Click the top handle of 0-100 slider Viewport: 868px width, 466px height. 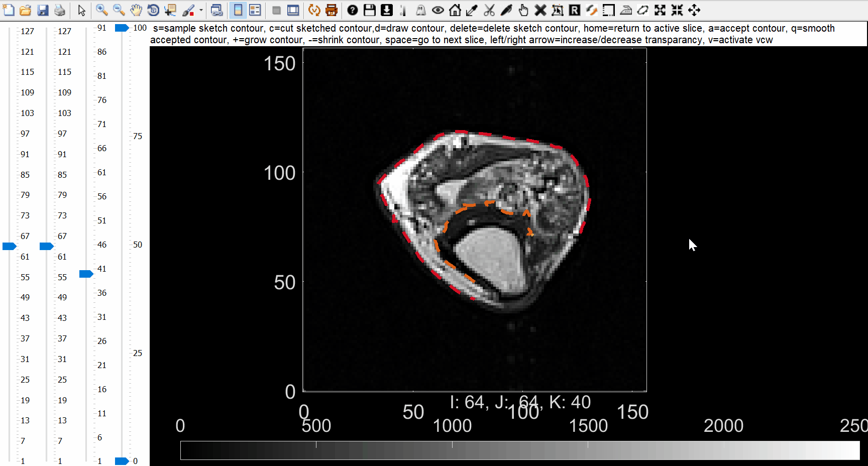[122, 28]
